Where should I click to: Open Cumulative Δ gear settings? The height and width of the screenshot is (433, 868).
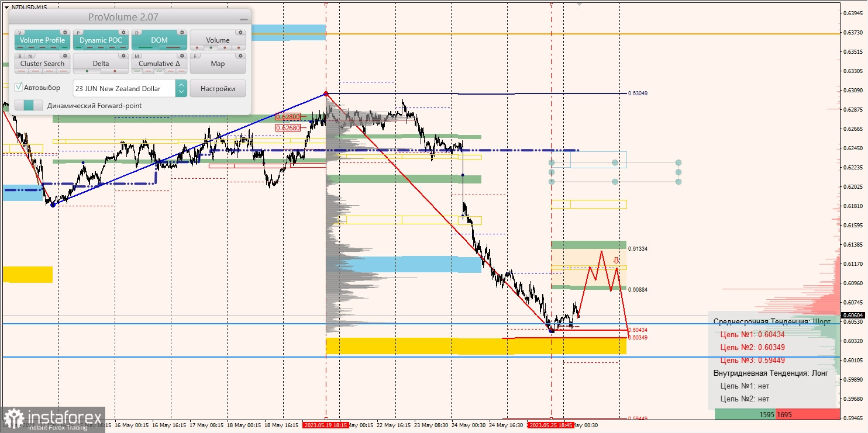(182, 56)
